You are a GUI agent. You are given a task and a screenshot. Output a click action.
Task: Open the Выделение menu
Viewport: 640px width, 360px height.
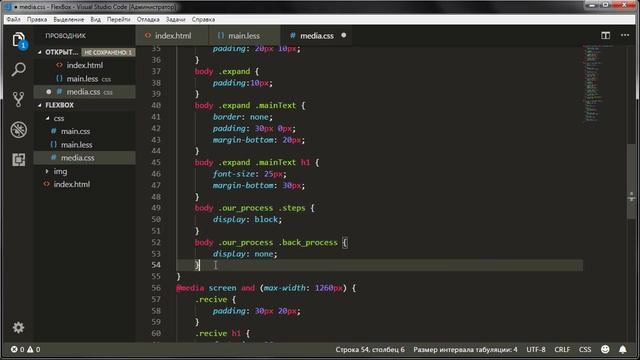pos(69,19)
